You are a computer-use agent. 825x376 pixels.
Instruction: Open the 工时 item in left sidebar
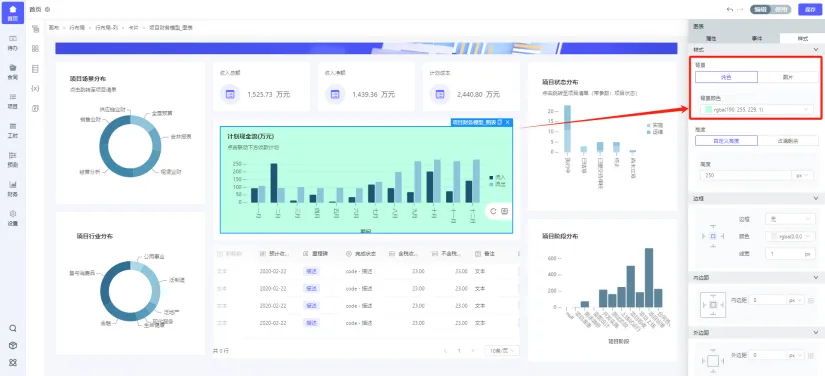pyautogui.click(x=13, y=130)
